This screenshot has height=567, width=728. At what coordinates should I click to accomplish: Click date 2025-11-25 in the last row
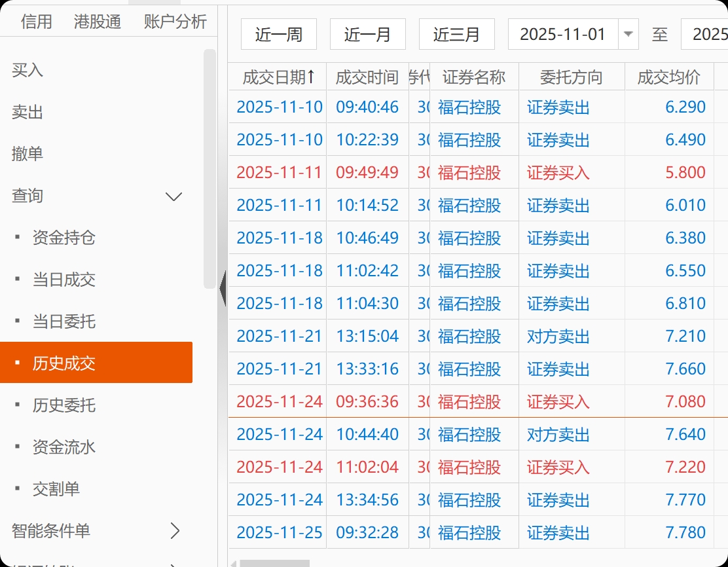[280, 532]
